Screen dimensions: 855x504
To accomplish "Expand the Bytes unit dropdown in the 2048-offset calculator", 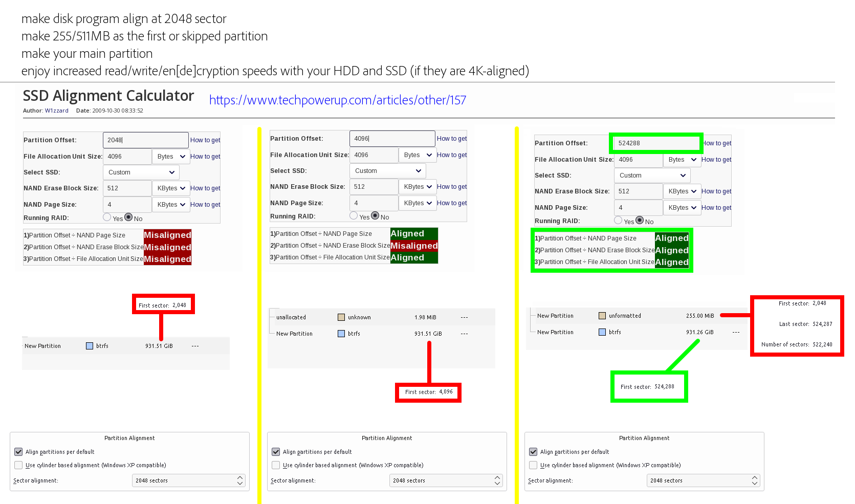I will pos(171,157).
